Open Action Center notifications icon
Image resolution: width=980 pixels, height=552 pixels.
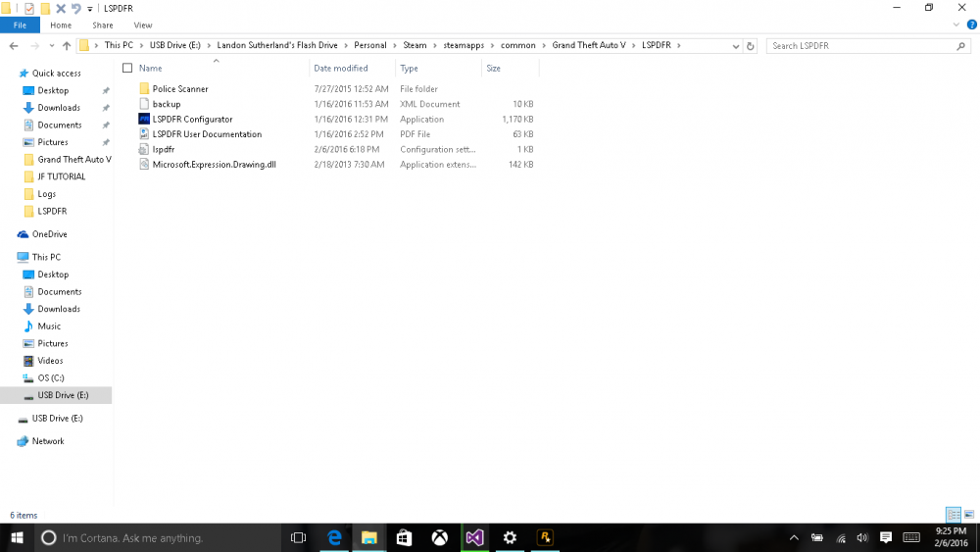[x=886, y=537]
